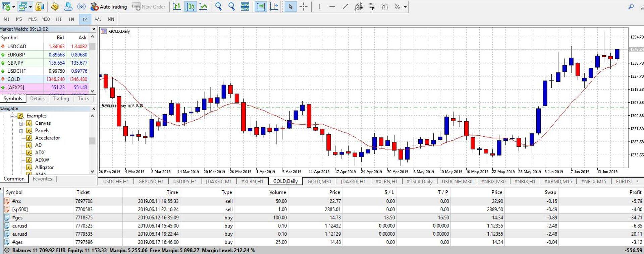Viewport: 644px width, 254px height.
Task: Switch chart to line chart
Action: pos(203,6)
